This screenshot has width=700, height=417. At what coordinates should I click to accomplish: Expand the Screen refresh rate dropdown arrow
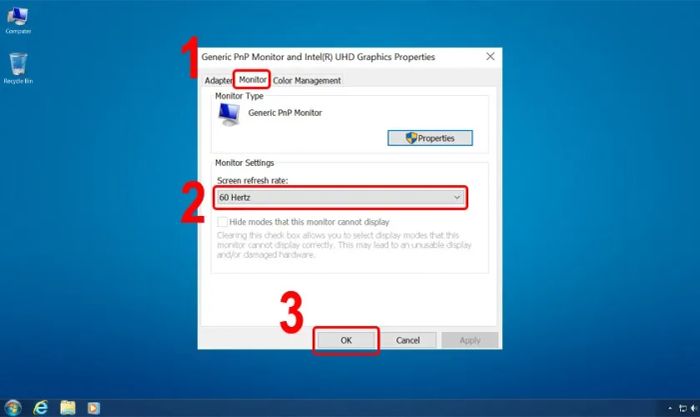click(457, 197)
